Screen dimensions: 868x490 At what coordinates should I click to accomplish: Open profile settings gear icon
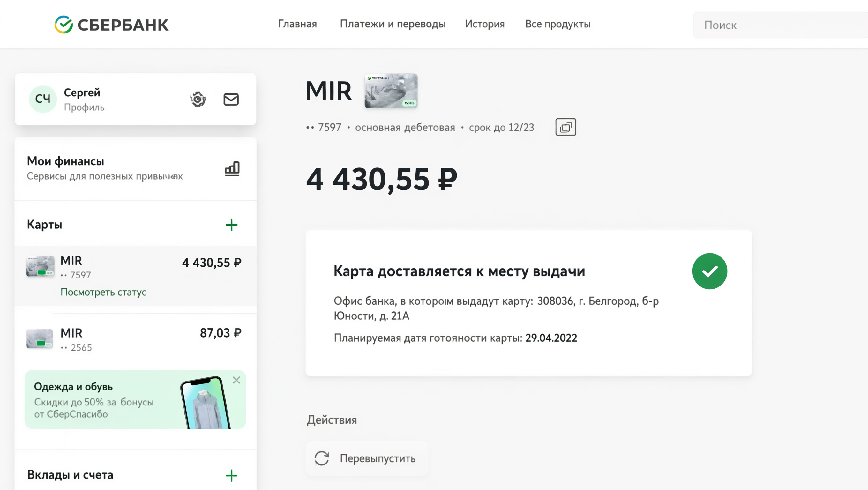198,99
